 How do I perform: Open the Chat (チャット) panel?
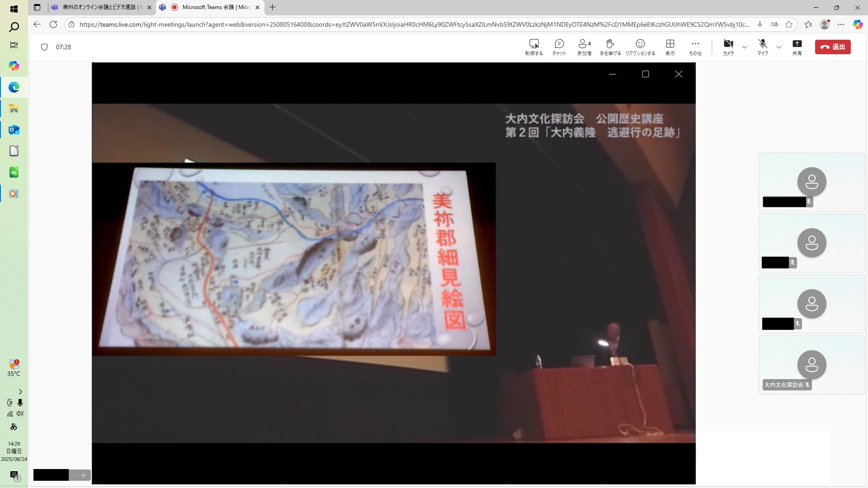pos(559,47)
